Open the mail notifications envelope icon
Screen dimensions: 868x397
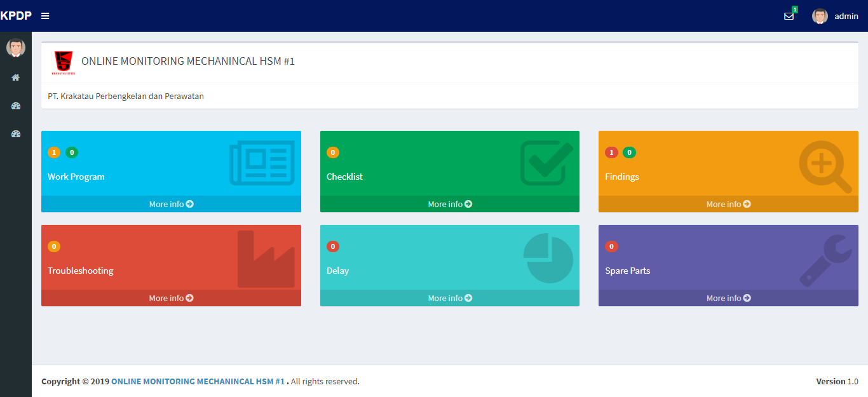789,17
